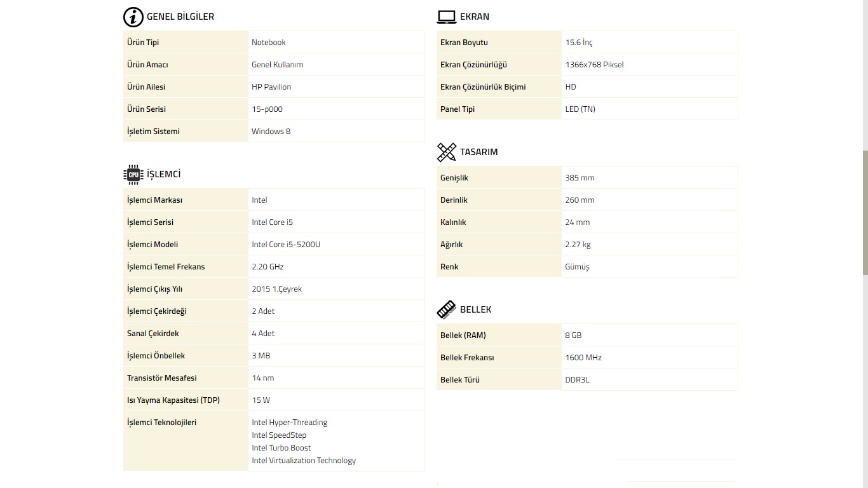Select the TASARIM section heading text
This screenshot has width=868, height=488.
(478, 152)
